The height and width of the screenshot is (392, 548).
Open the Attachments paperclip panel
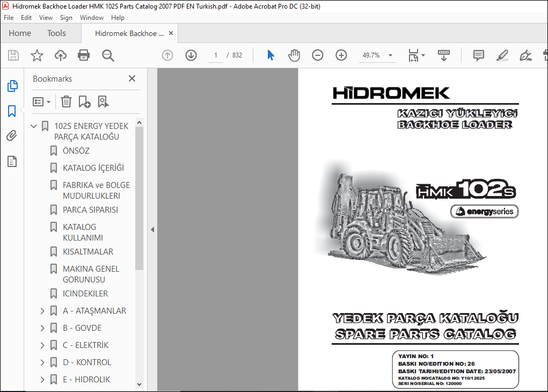point(12,136)
